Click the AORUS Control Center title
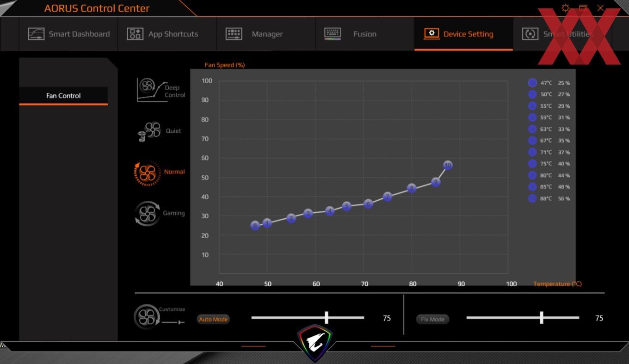Viewport: 629px width, 364px height. tap(97, 8)
